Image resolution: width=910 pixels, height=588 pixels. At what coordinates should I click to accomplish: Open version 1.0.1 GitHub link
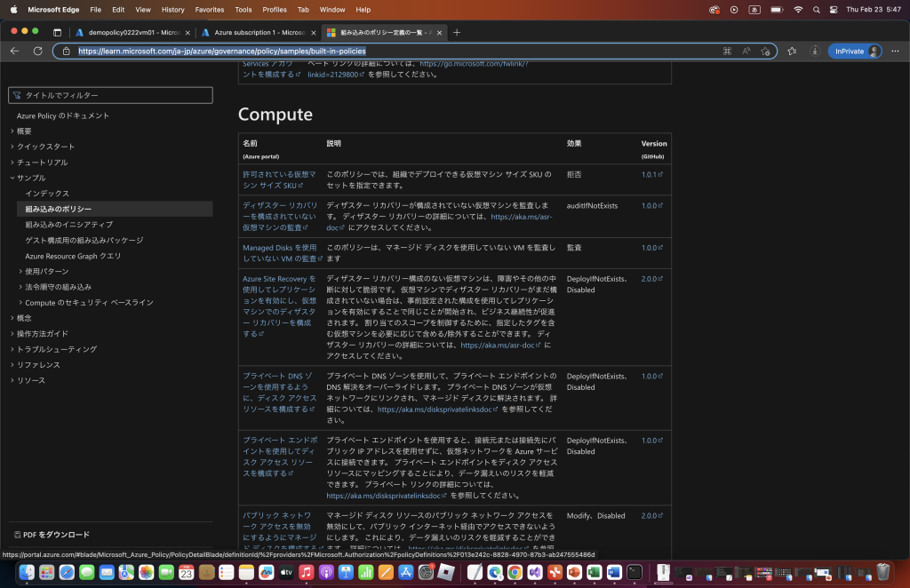point(651,175)
